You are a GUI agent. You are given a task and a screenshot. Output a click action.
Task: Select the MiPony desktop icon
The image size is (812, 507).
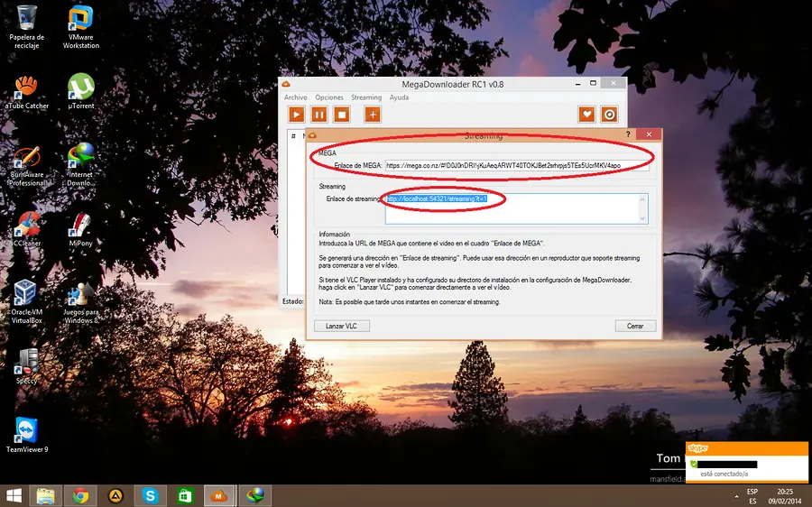point(81,229)
